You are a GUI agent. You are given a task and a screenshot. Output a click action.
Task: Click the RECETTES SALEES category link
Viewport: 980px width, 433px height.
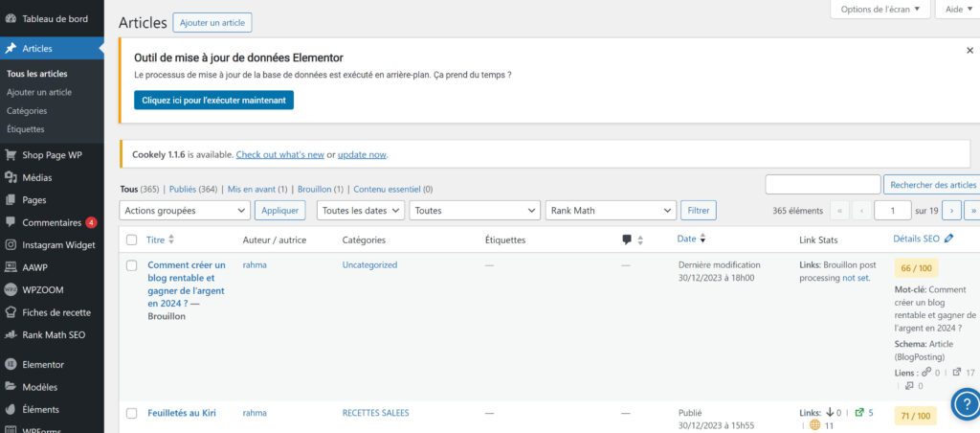[x=375, y=413]
